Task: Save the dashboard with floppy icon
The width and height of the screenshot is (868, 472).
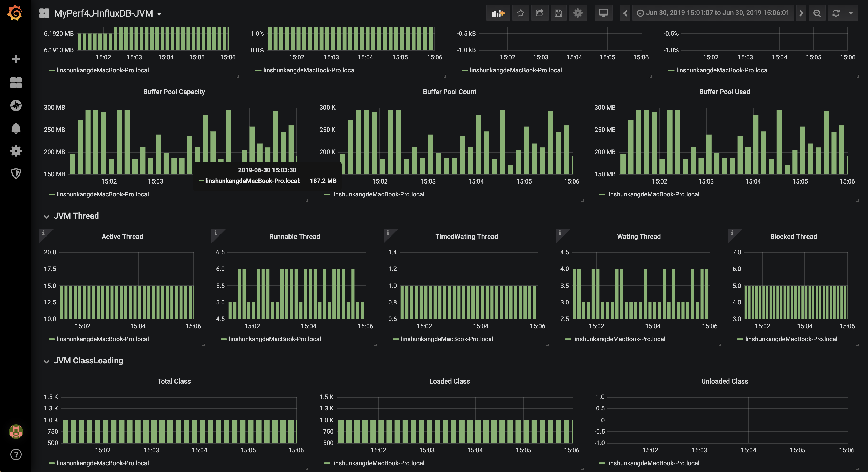Action: pyautogui.click(x=558, y=13)
